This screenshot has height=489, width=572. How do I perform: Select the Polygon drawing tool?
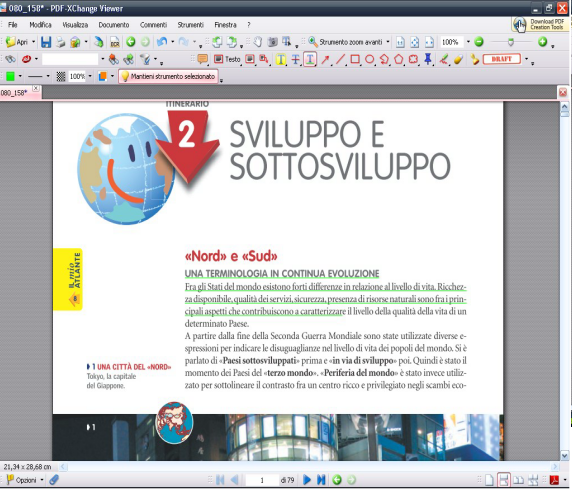click(x=398, y=59)
